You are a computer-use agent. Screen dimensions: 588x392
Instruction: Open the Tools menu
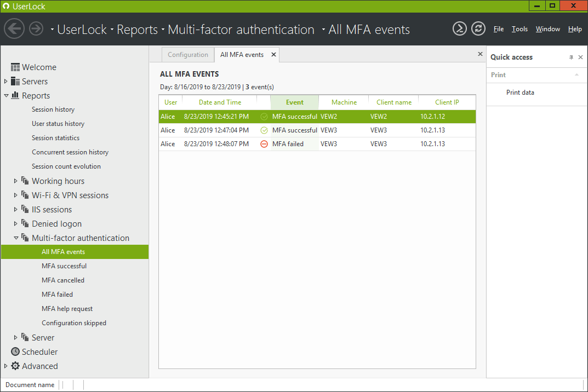coord(520,29)
